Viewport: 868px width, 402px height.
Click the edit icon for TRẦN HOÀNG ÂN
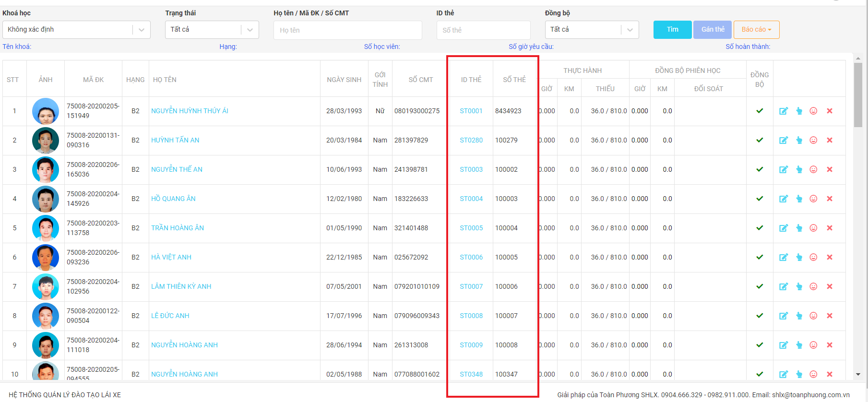click(784, 228)
